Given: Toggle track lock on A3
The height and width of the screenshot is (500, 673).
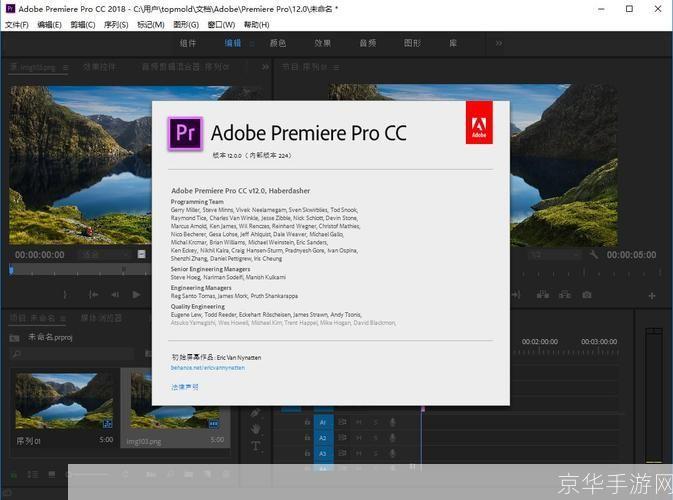Looking at the screenshot, I should coord(307,453).
